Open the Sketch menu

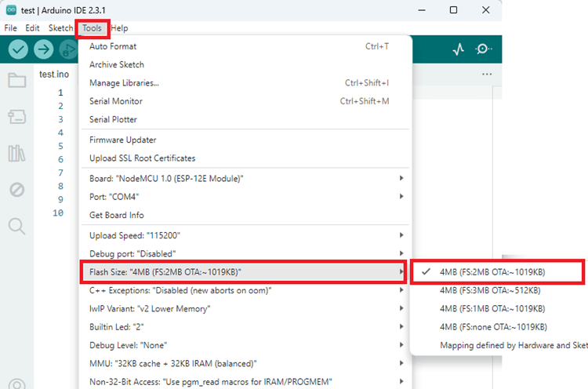[60, 27]
